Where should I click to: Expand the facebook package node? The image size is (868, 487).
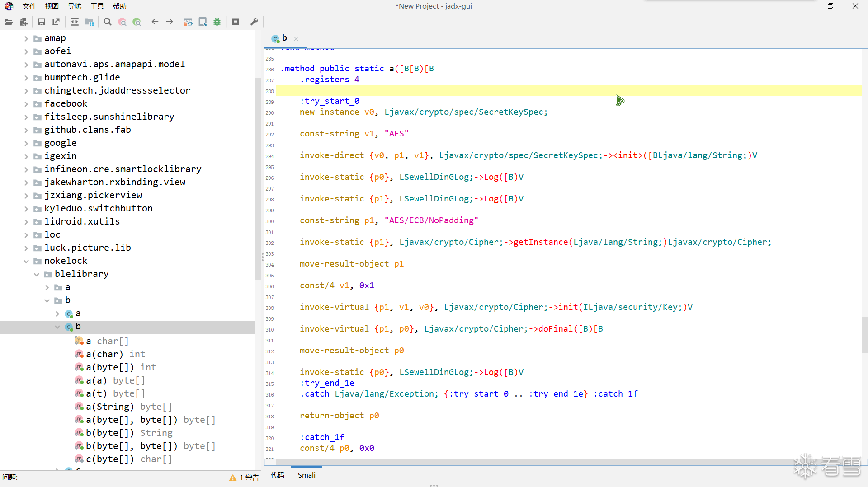point(26,104)
